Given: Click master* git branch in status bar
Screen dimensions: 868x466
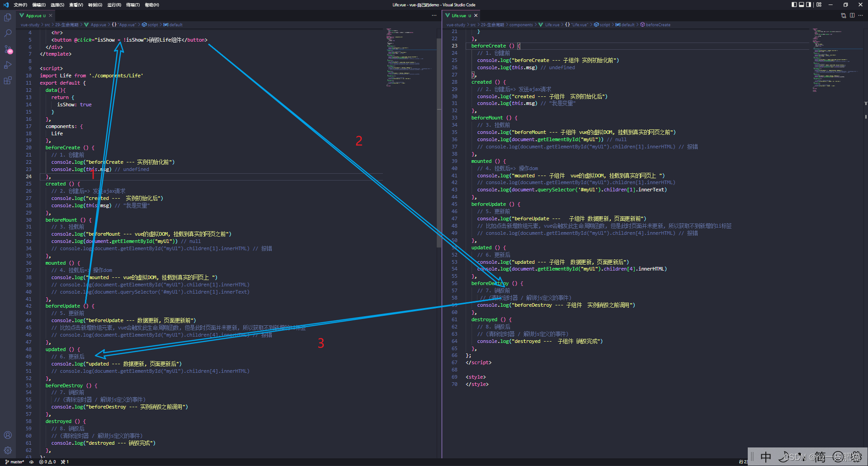Looking at the screenshot, I should click(14, 462).
